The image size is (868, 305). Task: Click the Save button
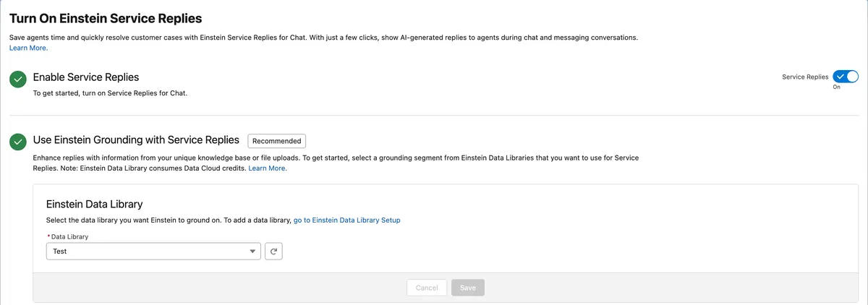(468, 288)
